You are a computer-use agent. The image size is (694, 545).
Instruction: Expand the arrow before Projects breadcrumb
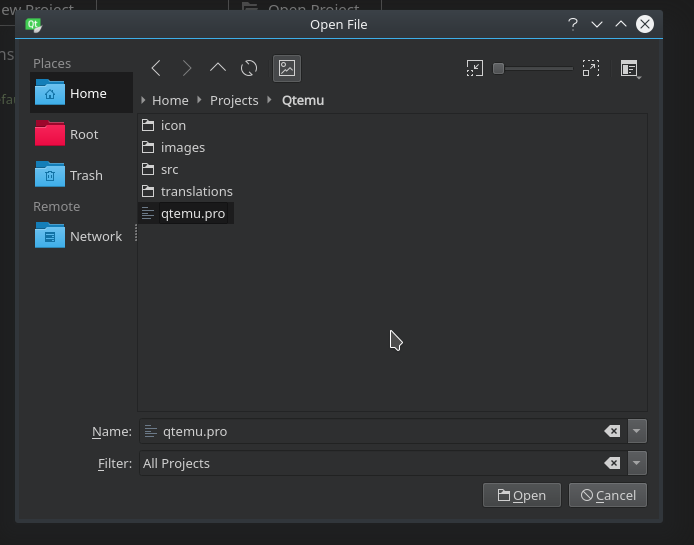(x=199, y=100)
